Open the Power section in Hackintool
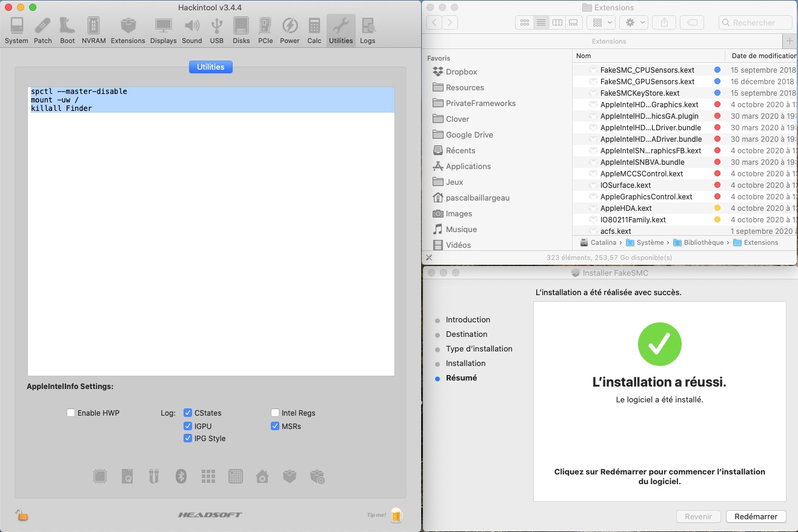This screenshot has width=798, height=532. 290,30
